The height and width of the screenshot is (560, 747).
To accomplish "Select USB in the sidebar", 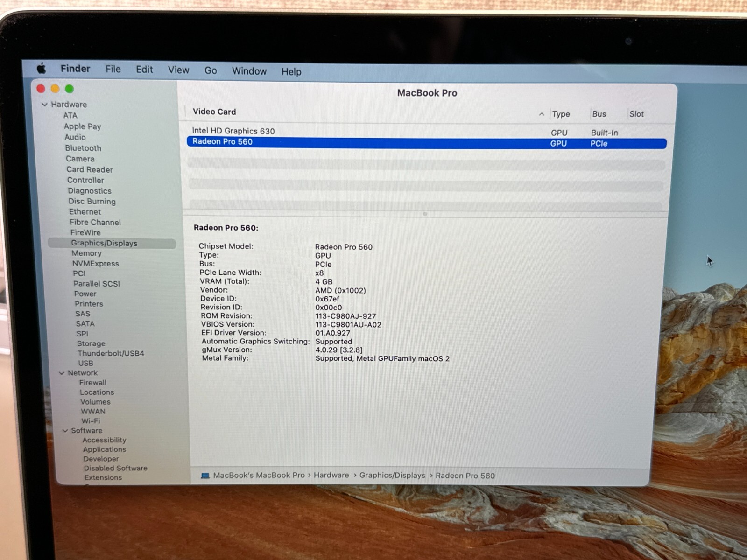I will point(85,363).
